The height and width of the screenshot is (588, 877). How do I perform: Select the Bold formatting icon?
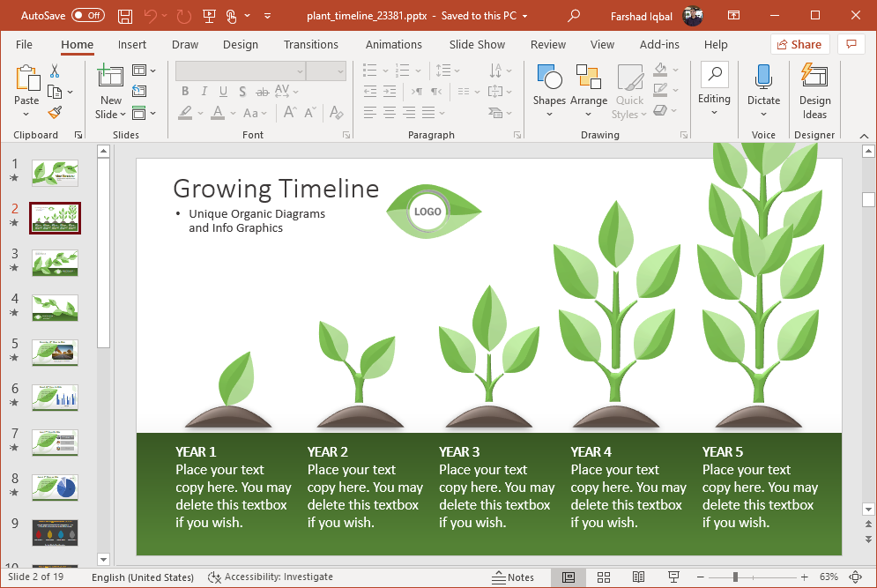coord(184,91)
